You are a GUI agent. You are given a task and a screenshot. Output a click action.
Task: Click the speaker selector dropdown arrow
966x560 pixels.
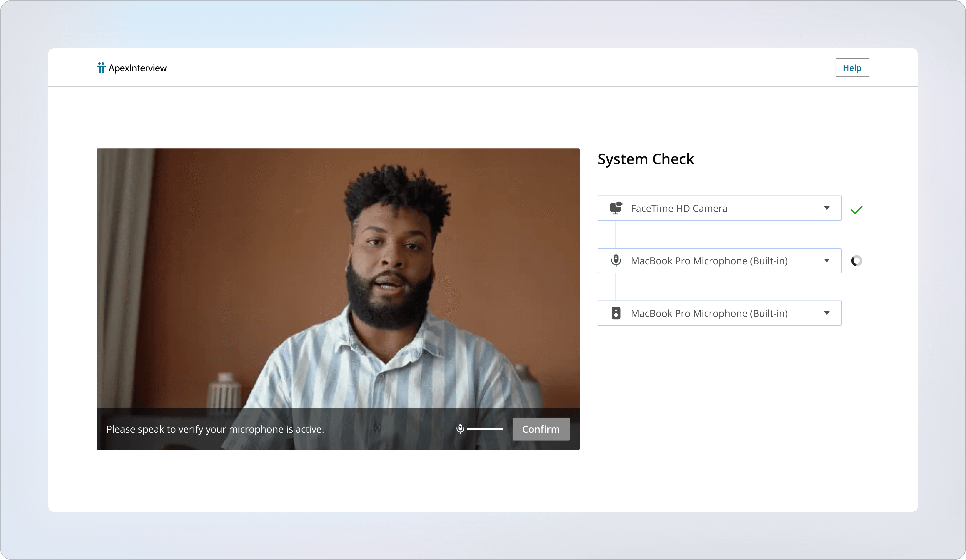click(x=827, y=313)
